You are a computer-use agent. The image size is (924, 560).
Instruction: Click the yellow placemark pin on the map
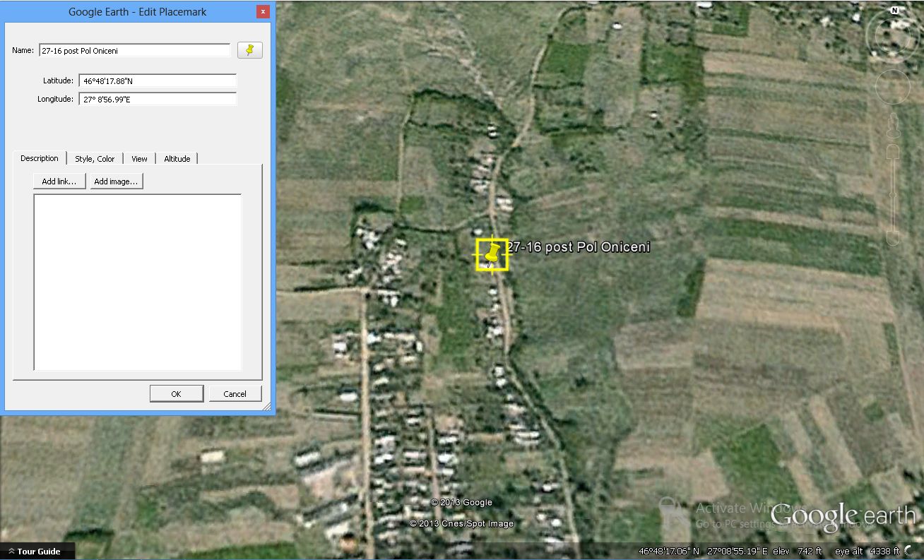coord(492,254)
